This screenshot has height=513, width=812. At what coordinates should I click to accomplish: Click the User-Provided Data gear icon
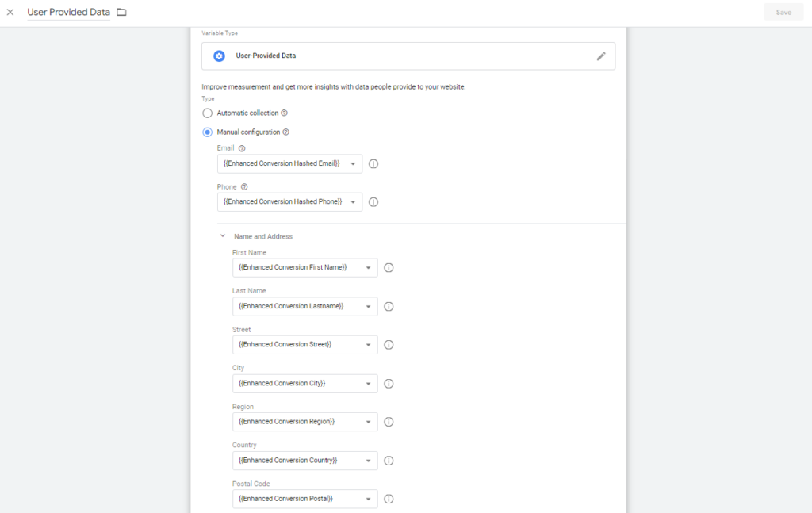tap(220, 56)
